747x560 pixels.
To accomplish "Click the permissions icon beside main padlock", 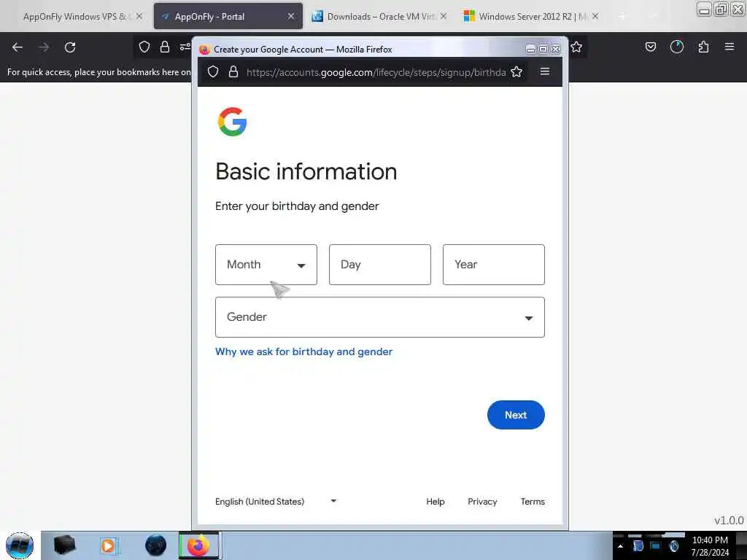I will click(185, 47).
